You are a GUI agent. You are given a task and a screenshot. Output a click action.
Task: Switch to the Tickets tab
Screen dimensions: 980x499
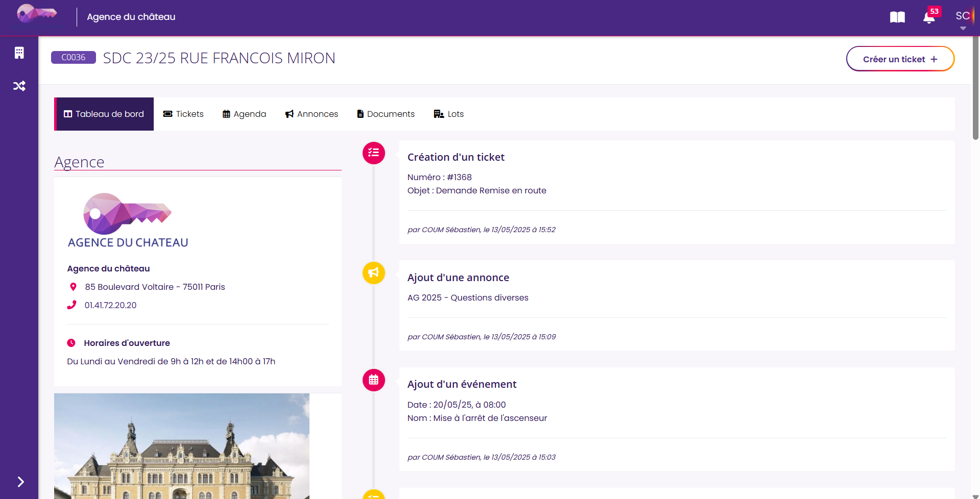183,114
